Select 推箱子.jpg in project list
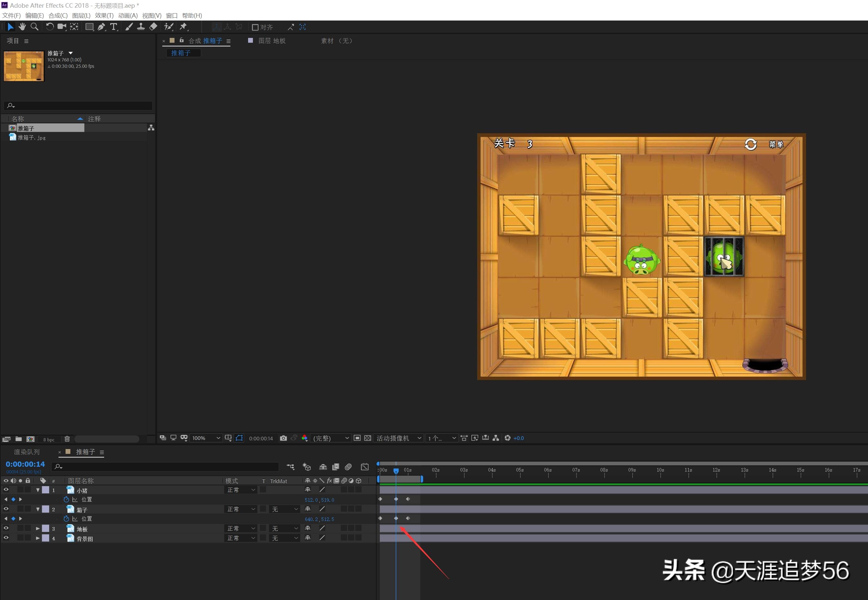This screenshot has height=600, width=868. tap(31, 137)
